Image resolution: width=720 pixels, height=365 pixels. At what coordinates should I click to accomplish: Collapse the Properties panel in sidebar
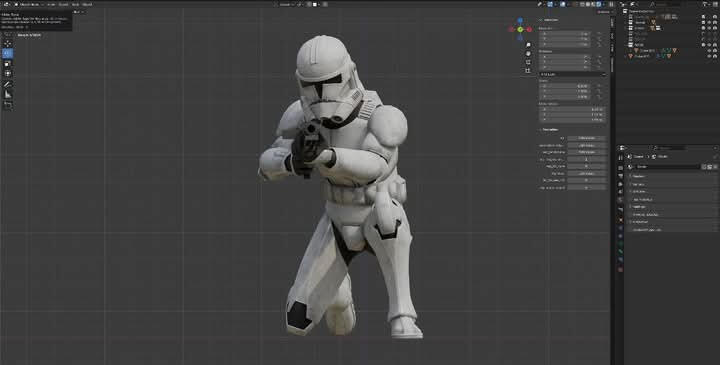click(550, 129)
